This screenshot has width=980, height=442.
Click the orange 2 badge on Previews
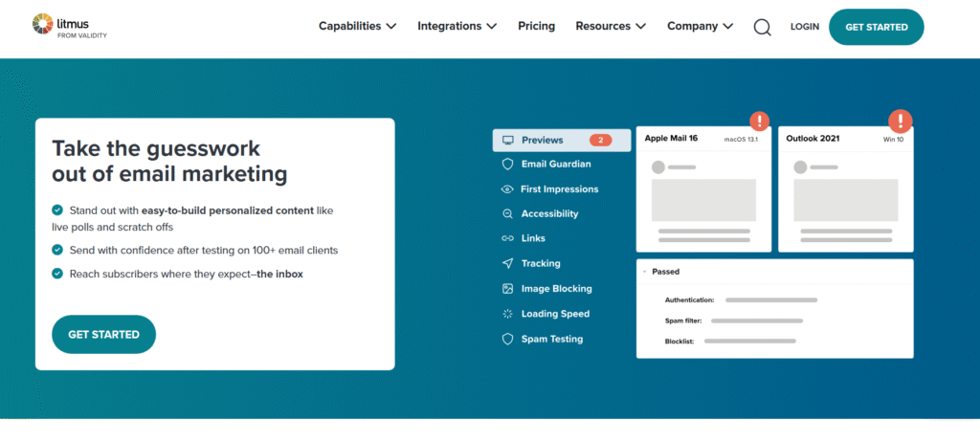pos(600,140)
